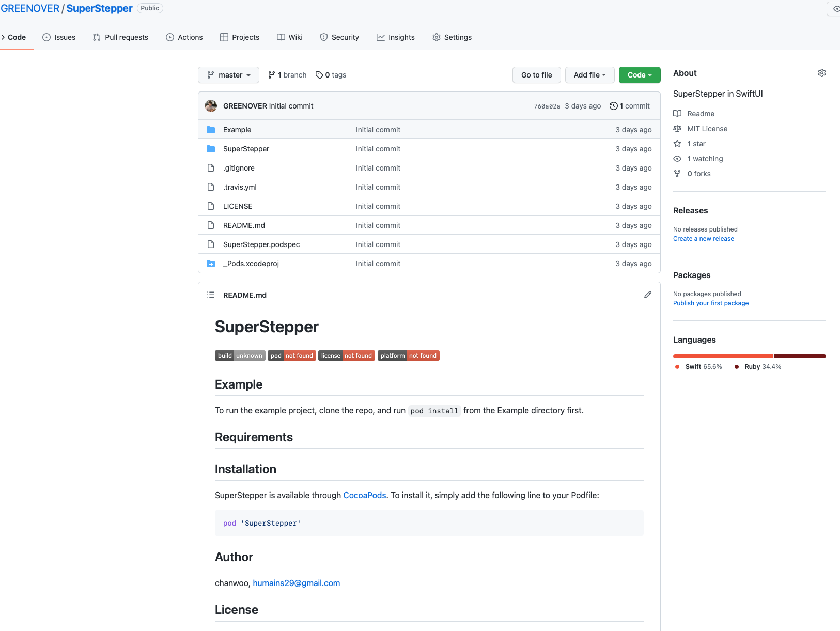840x631 pixels.
Task: Click the Ruby 34.4% language entry
Action: [x=757, y=367]
